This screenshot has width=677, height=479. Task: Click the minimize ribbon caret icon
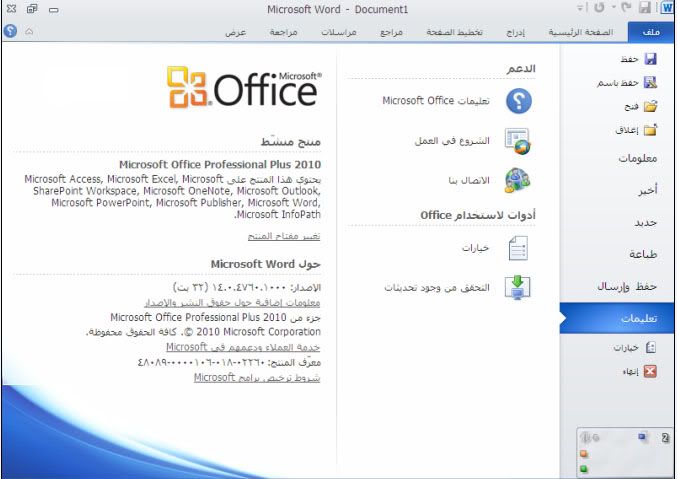point(29,31)
